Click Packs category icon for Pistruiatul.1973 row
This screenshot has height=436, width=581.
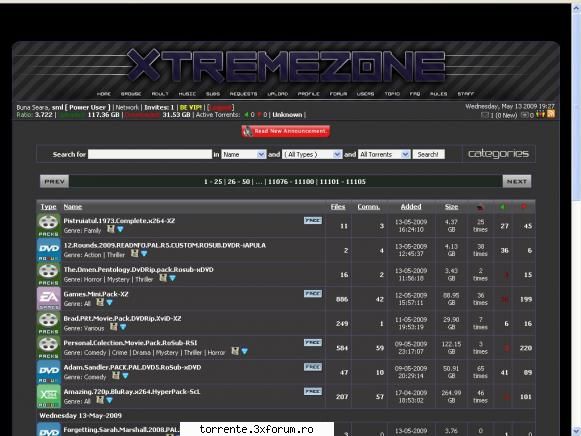49,226
